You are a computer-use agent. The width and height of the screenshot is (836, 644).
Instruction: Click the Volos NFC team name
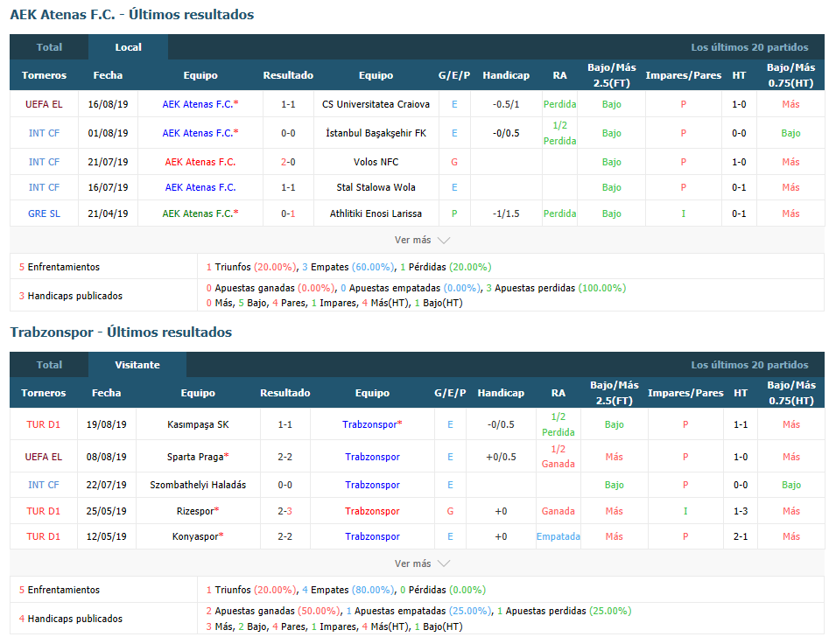[x=376, y=162]
